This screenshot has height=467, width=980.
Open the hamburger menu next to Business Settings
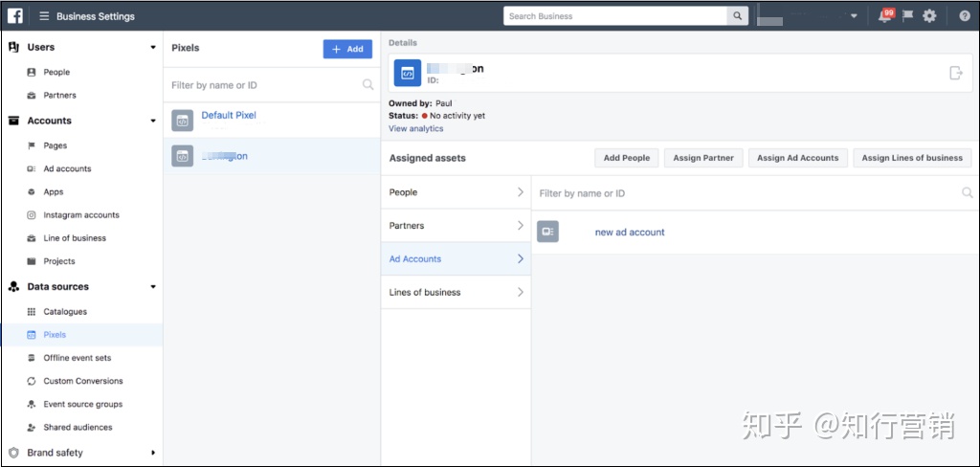click(x=44, y=16)
